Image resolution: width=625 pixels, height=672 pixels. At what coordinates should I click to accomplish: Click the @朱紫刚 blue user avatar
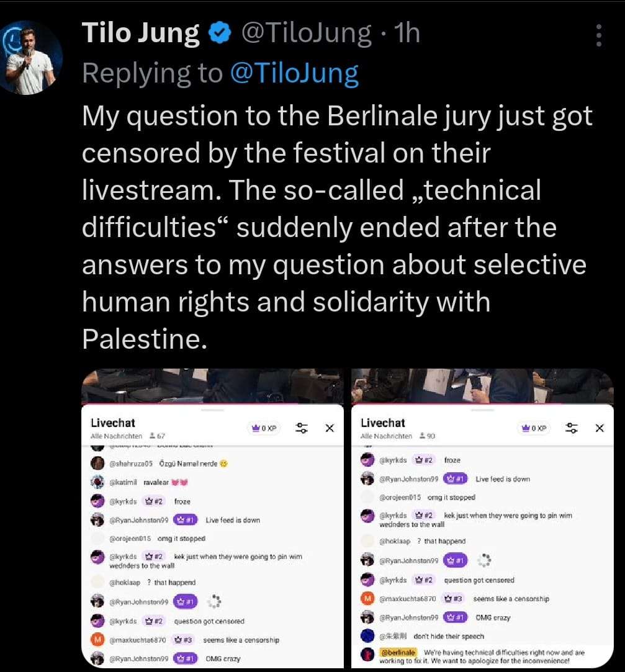pos(367,636)
